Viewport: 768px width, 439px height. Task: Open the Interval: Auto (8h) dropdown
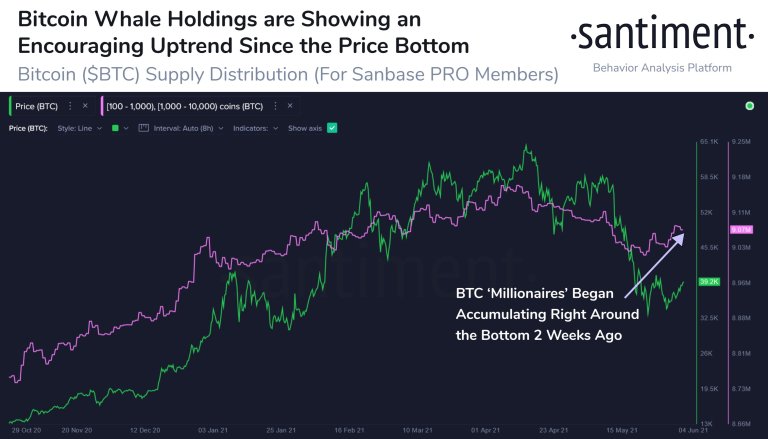(x=188, y=128)
